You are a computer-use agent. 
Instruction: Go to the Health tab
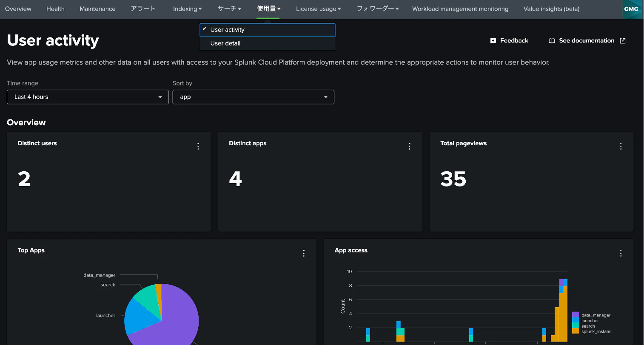pos(55,9)
